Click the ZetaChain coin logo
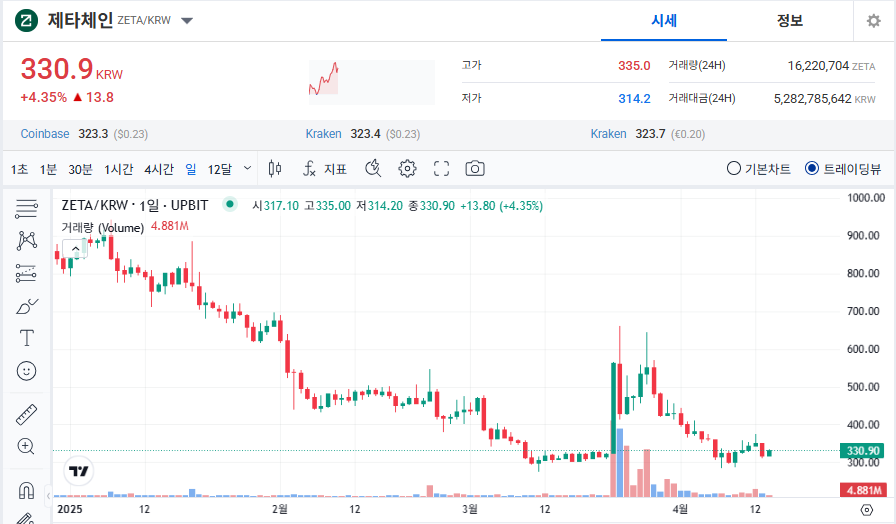Screen dimensions: 896x524 [x=26, y=21]
